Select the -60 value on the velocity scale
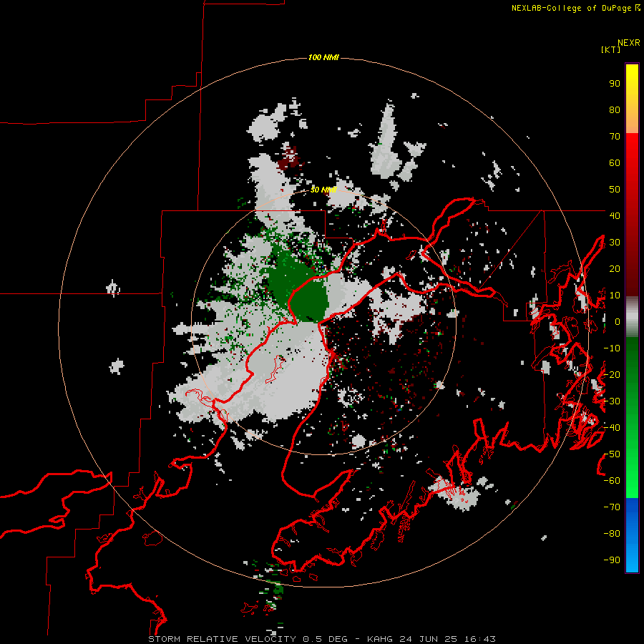Viewport: 644px width, 644px height. click(612, 481)
